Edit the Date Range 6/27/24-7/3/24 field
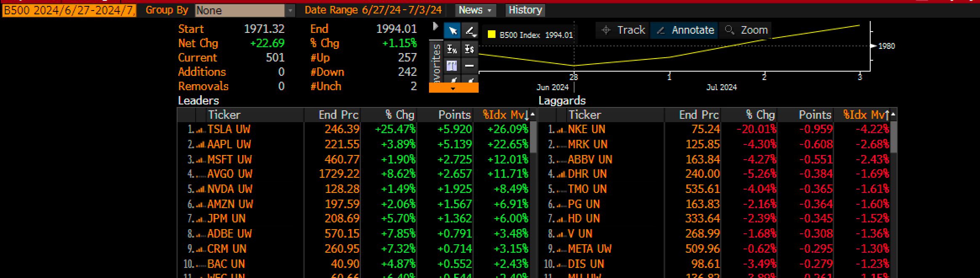Image resolution: width=980 pixels, height=278 pixels. (x=402, y=10)
